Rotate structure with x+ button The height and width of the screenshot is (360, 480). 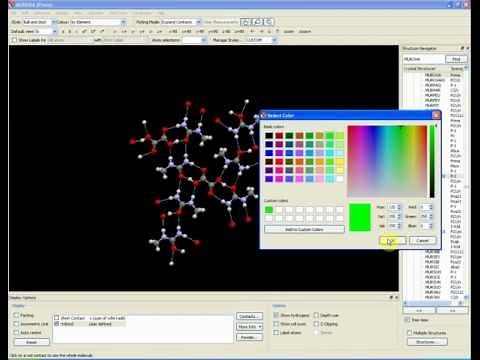tap(124, 31)
